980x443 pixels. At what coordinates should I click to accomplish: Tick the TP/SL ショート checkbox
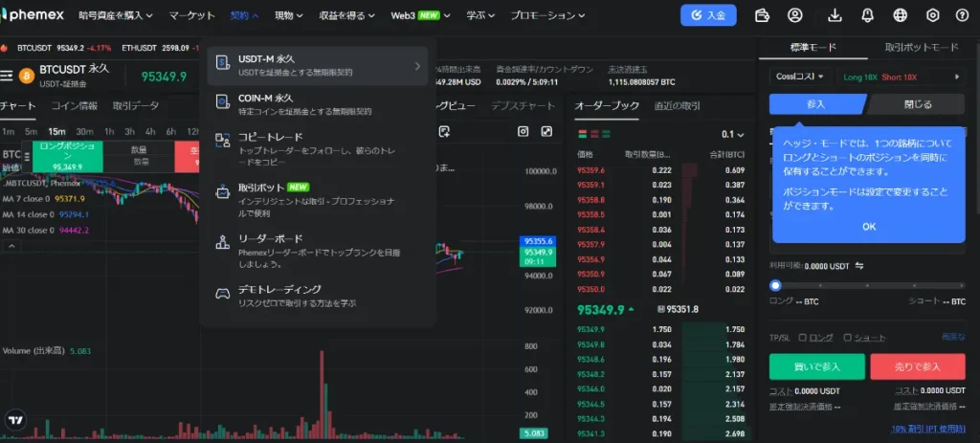(848, 338)
